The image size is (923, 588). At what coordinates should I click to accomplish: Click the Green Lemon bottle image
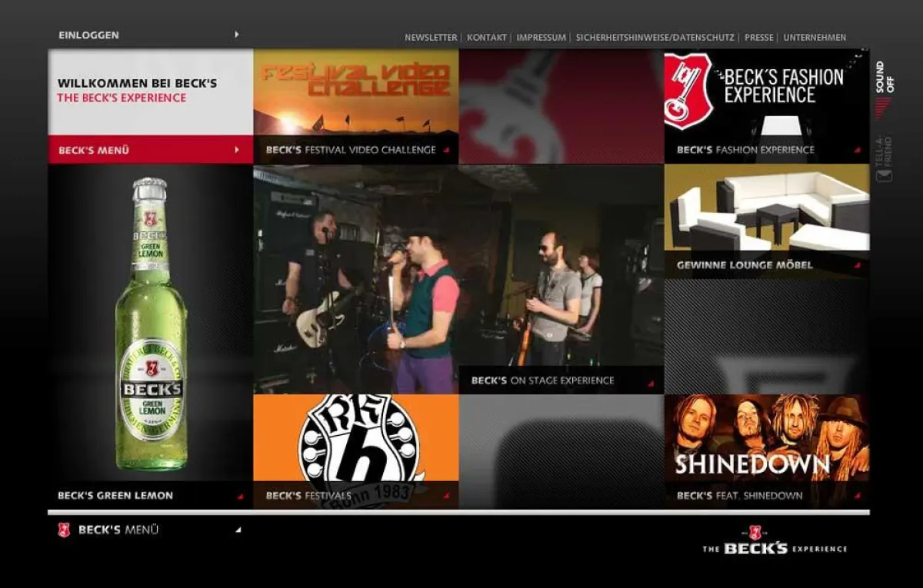151,323
